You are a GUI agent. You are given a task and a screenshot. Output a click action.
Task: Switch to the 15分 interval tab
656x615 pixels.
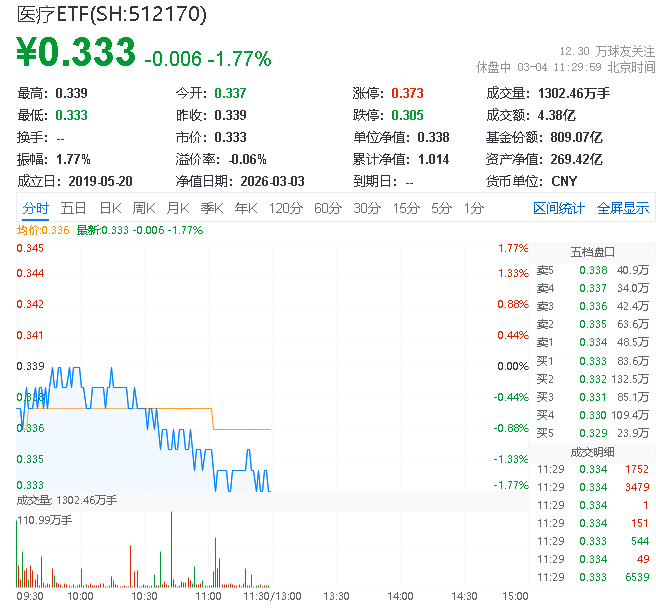tap(406, 208)
